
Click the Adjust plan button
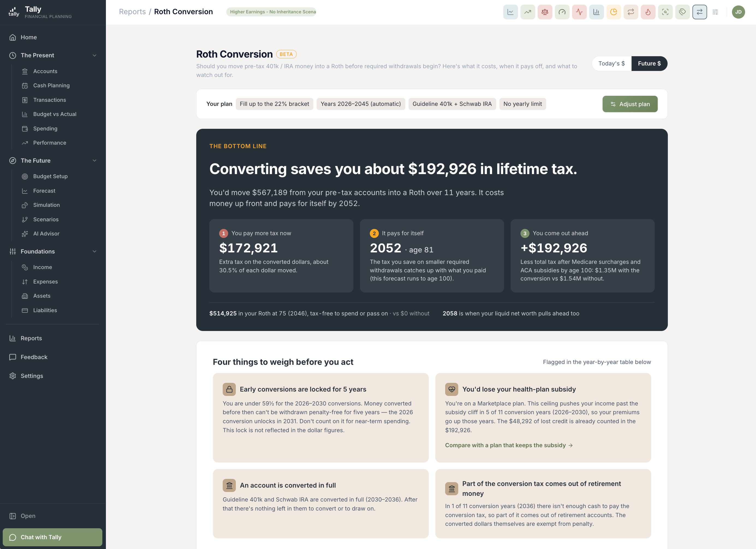point(630,104)
